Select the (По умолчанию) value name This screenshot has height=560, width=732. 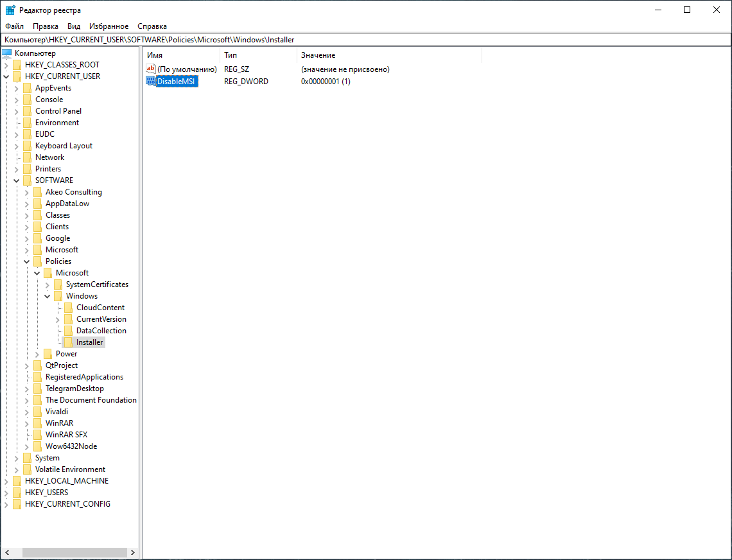(x=187, y=69)
